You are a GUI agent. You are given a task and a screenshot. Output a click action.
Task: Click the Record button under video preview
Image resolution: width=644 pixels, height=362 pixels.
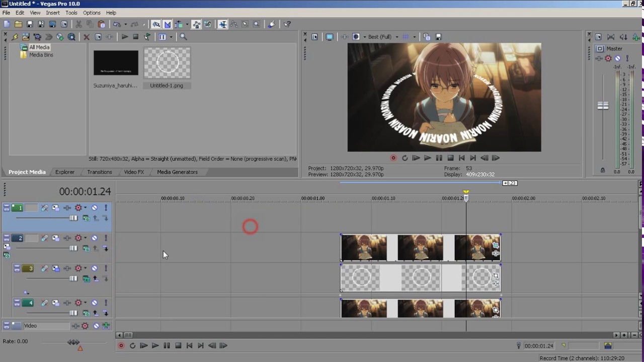click(393, 158)
